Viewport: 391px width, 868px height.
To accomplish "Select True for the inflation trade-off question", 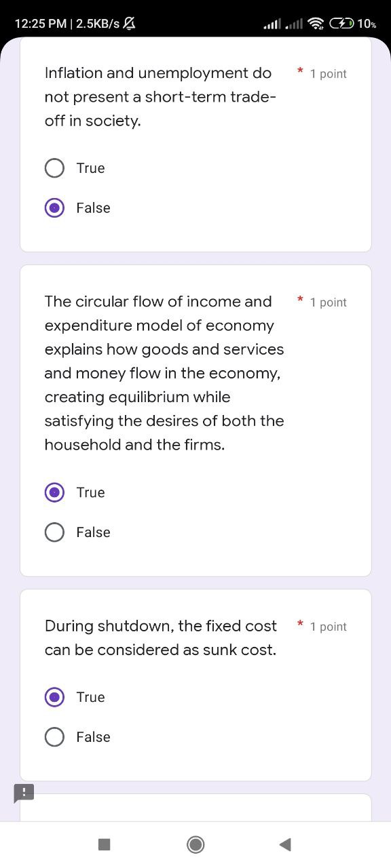I will pos(54,167).
